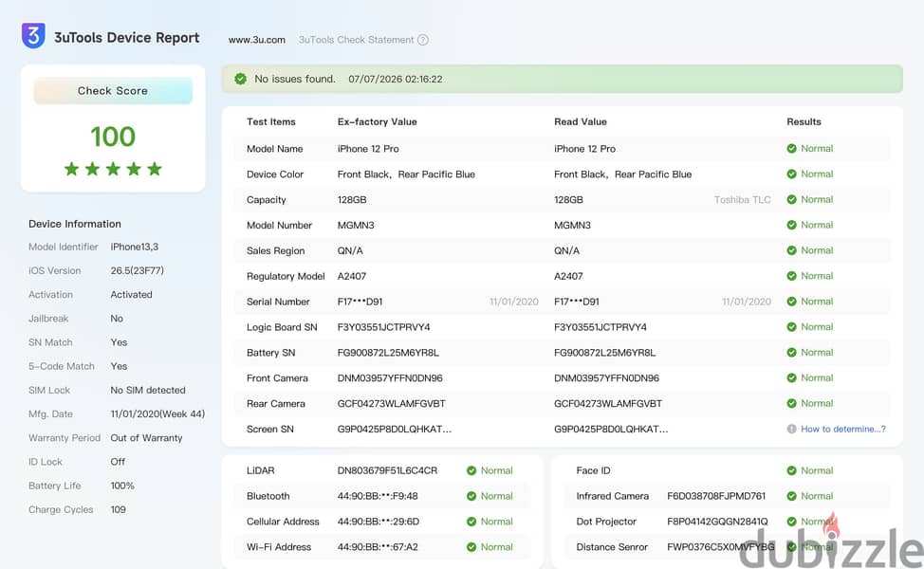Open the www.3u.com link
The image size is (924, 569).
257,40
